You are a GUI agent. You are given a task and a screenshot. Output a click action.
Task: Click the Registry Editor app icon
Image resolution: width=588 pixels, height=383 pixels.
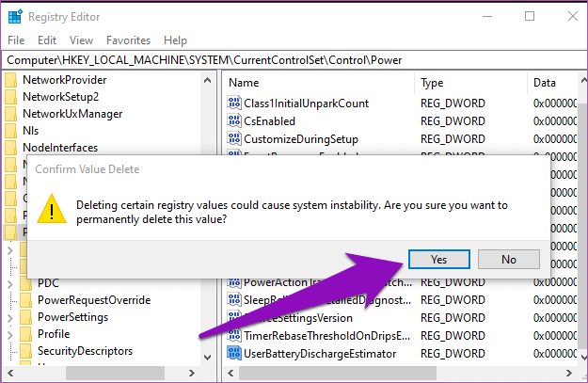coord(15,17)
